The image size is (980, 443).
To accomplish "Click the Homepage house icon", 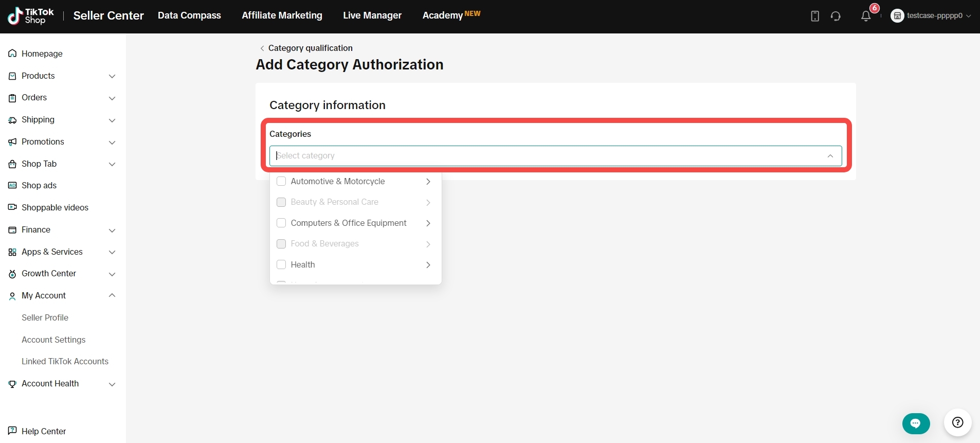I will tap(12, 54).
